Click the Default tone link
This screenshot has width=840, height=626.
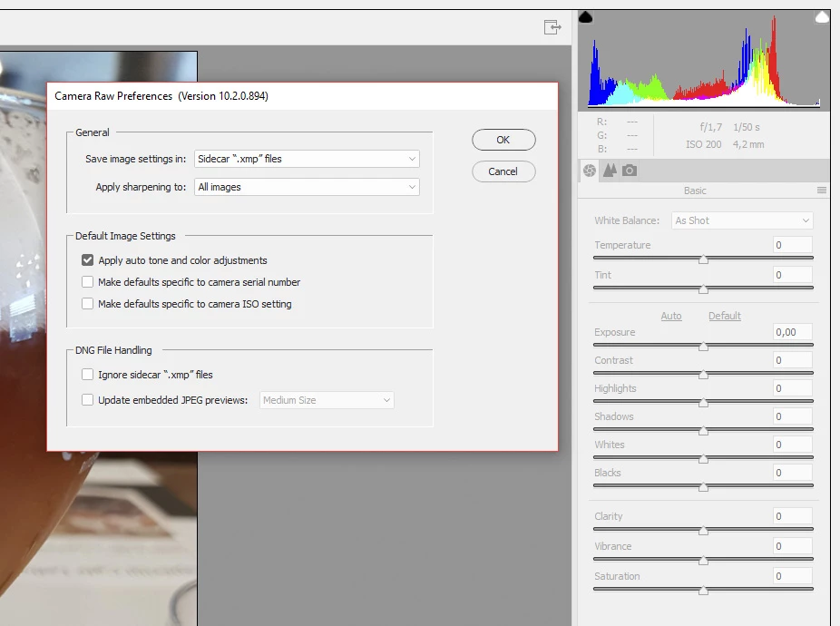click(x=724, y=316)
